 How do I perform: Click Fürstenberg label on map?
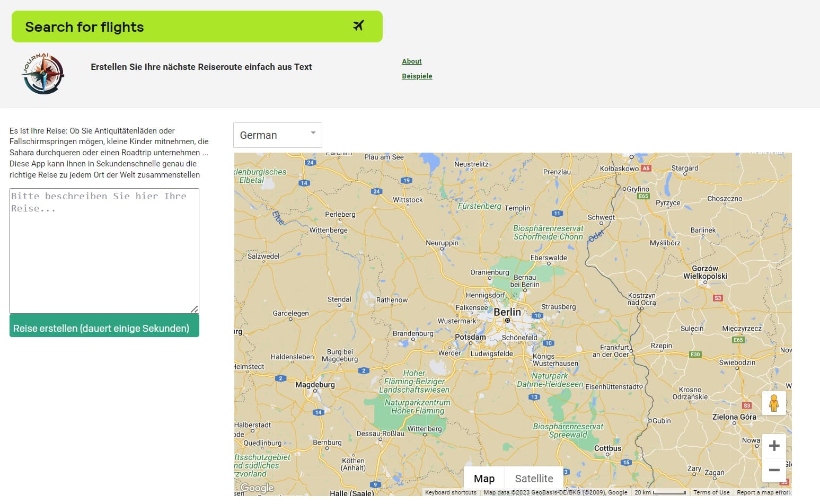tap(479, 206)
